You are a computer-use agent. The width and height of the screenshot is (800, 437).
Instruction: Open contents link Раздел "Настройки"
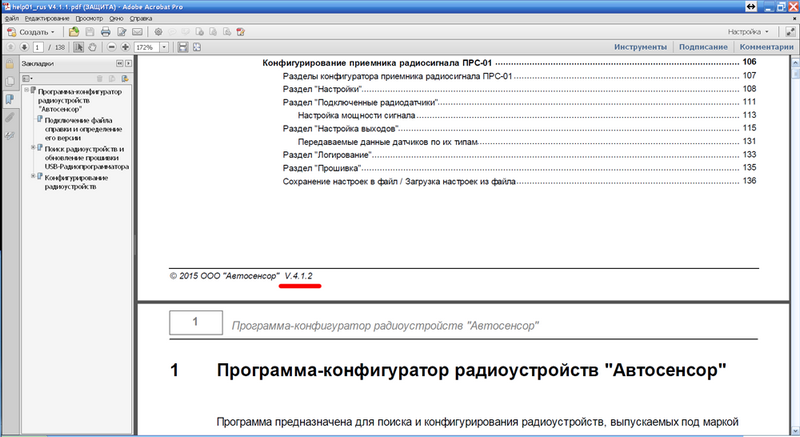click(x=322, y=89)
